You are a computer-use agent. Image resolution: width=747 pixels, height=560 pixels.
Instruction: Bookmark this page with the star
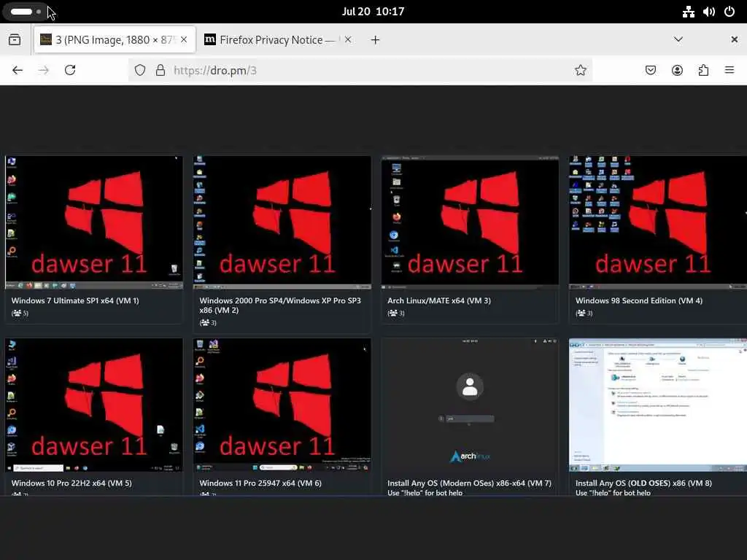pyautogui.click(x=580, y=70)
